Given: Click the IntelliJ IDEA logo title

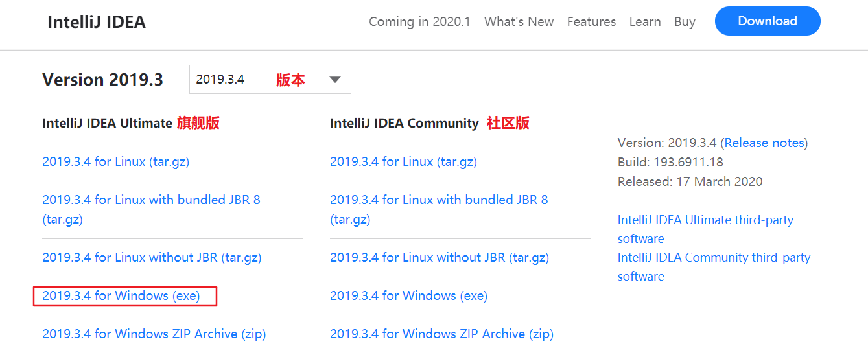Looking at the screenshot, I should click(x=97, y=22).
